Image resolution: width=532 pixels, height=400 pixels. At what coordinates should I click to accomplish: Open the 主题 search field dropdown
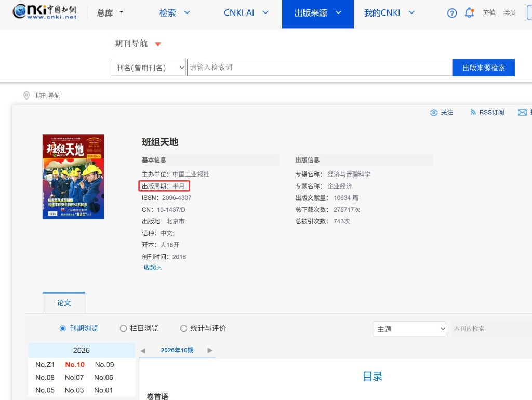409,329
